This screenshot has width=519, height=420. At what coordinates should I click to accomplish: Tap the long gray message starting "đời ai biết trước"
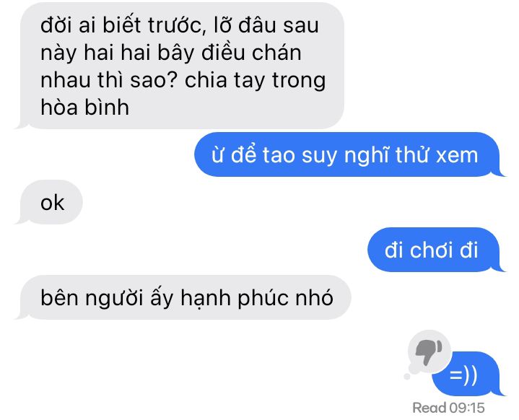(x=180, y=66)
